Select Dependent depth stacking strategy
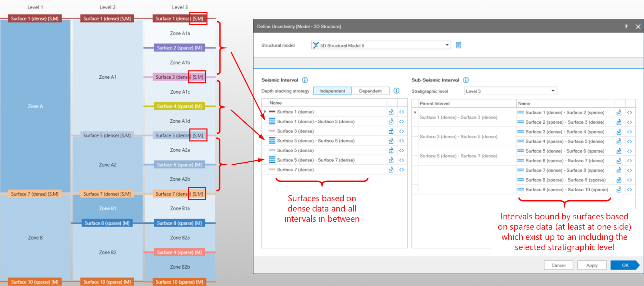644x286 pixels. tap(370, 91)
